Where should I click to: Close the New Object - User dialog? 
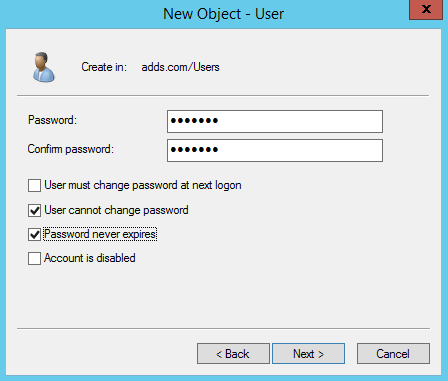(x=426, y=9)
